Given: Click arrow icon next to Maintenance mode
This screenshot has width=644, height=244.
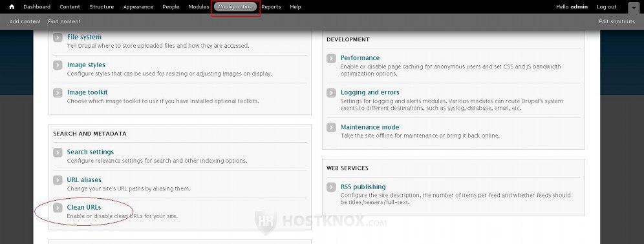Looking at the screenshot, I should point(331,128).
